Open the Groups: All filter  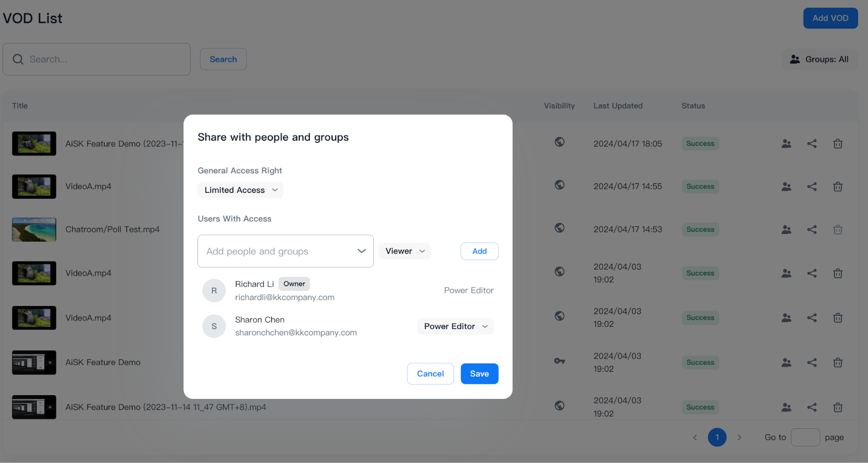click(x=819, y=59)
